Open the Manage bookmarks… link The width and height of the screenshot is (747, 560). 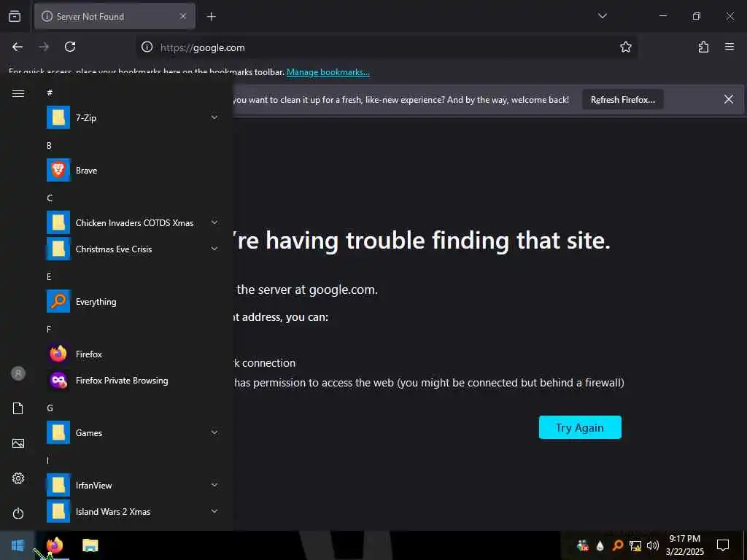[x=328, y=72]
